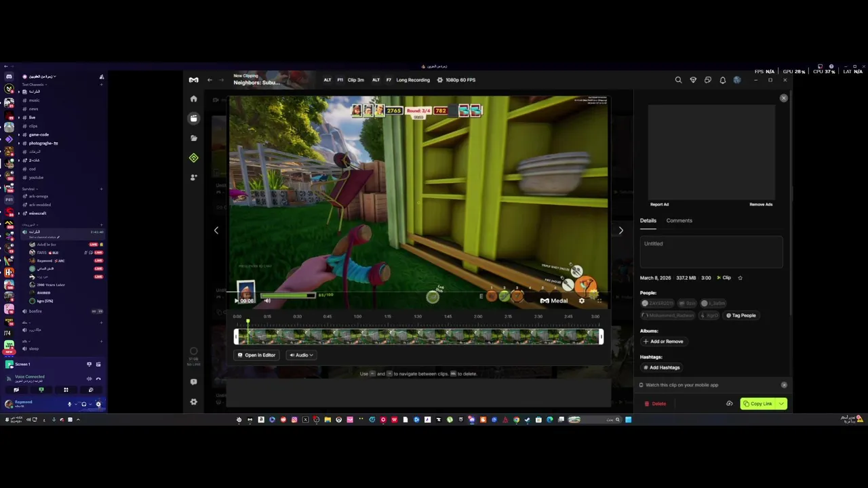Play the clip video
Screen dimensions: 868x488
pyautogui.click(x=237, y=300)
